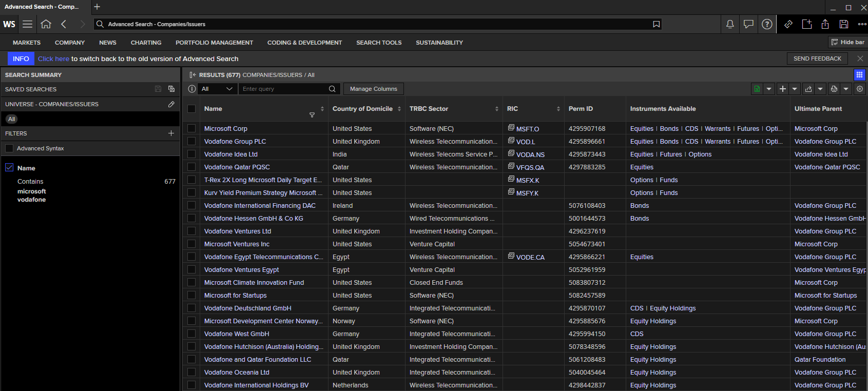
Task: Open the PORTFOLIO MANAGEMENT menu
Action: [x=214, y=43]
